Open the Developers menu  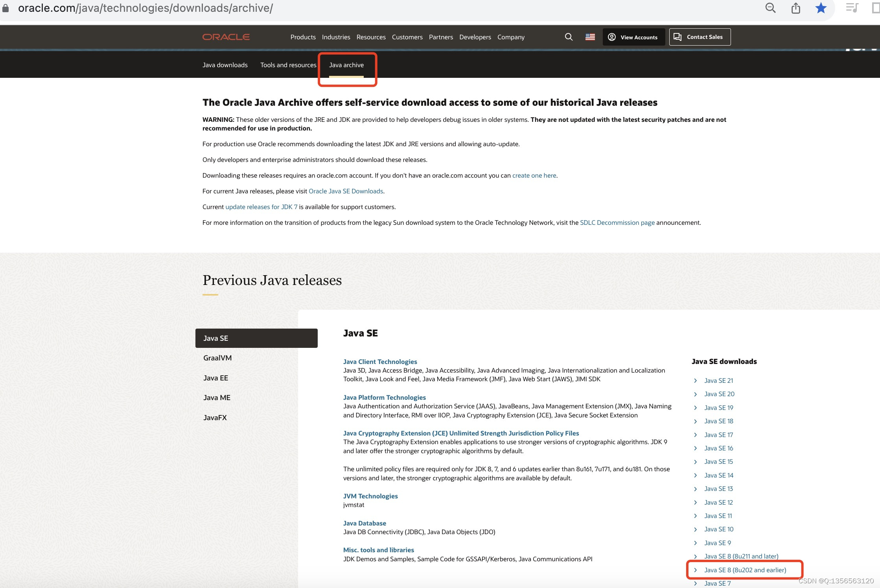point(475,37)
